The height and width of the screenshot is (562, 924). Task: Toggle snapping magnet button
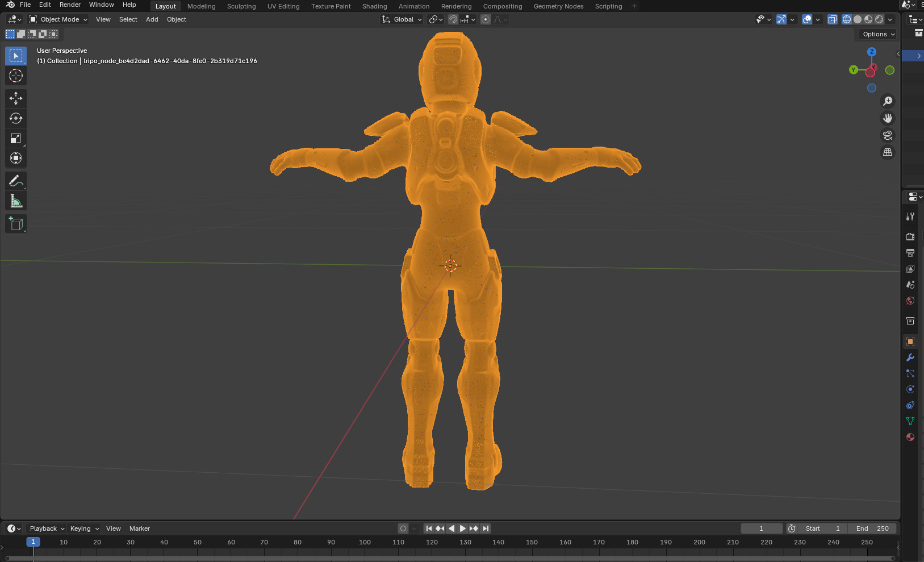point(453,19)
